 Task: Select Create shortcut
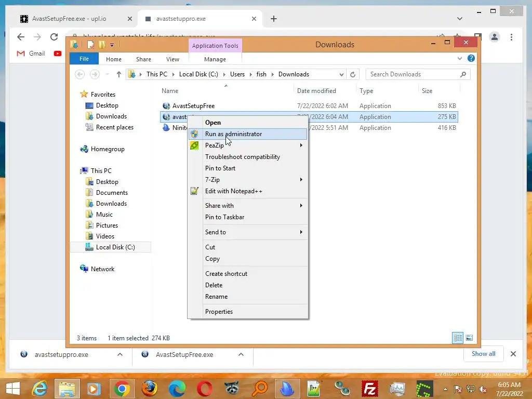pyautogui.click(x=248, y=274)
